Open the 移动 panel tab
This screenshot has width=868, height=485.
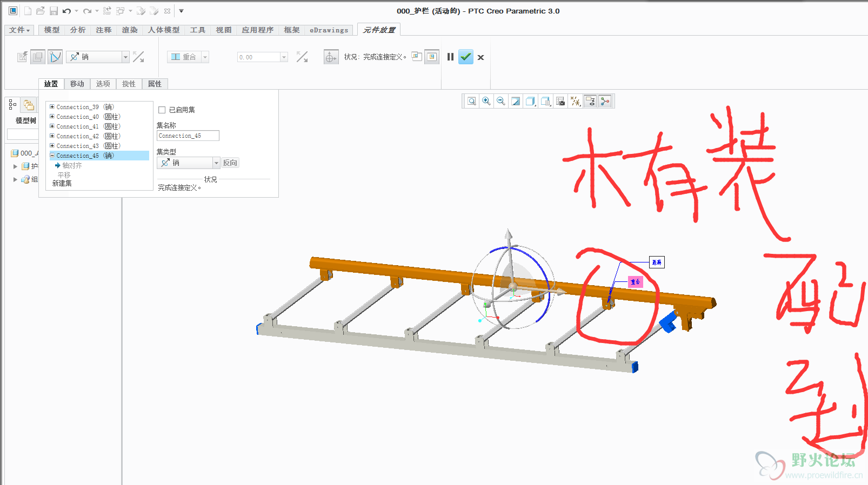[x=77, y=84]
